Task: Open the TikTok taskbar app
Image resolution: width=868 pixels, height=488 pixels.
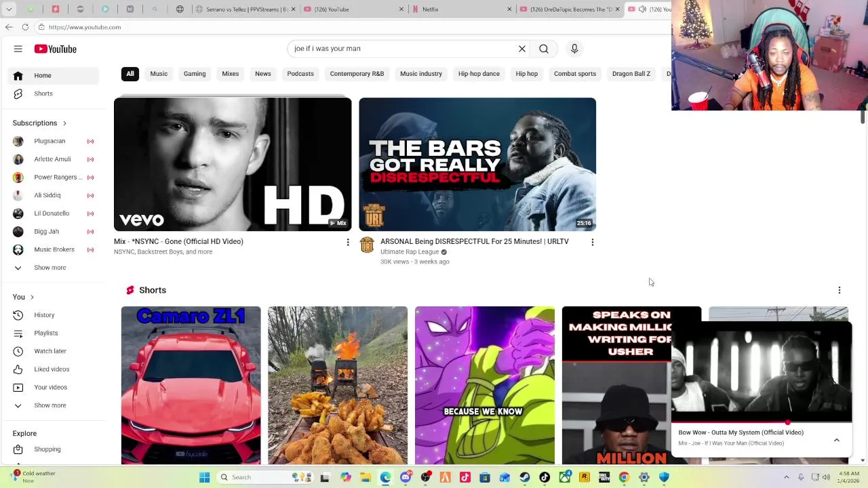Action: 545,477
